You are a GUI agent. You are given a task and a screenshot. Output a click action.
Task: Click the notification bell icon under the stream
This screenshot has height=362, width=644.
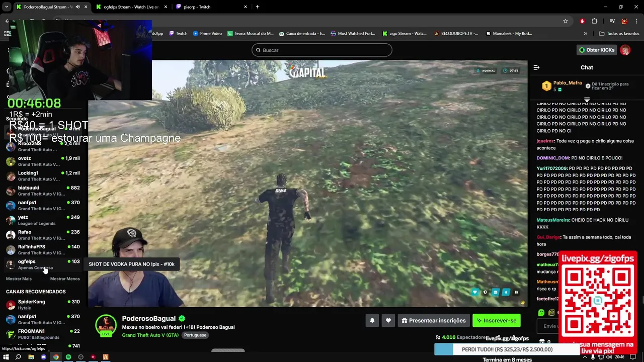[x=372, y=320]
